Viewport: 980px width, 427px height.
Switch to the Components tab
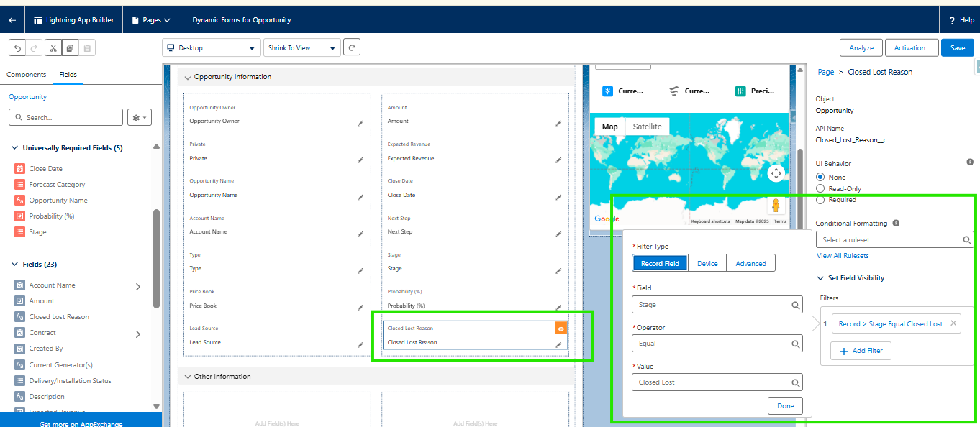pos(27,75)
